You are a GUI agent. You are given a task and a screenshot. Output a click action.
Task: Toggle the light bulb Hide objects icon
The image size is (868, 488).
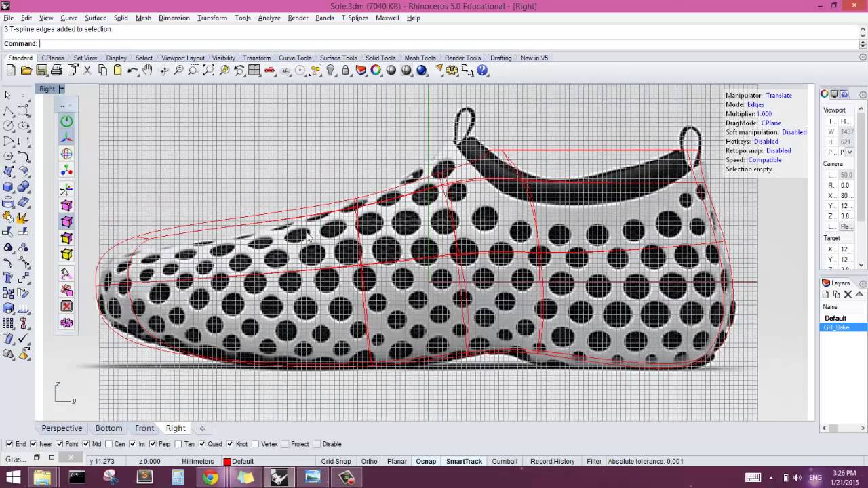click(x=331, y=70)
